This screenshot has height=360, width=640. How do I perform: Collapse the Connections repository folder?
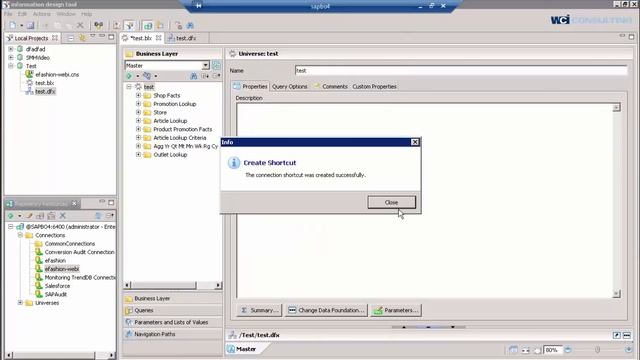[20, 235]
